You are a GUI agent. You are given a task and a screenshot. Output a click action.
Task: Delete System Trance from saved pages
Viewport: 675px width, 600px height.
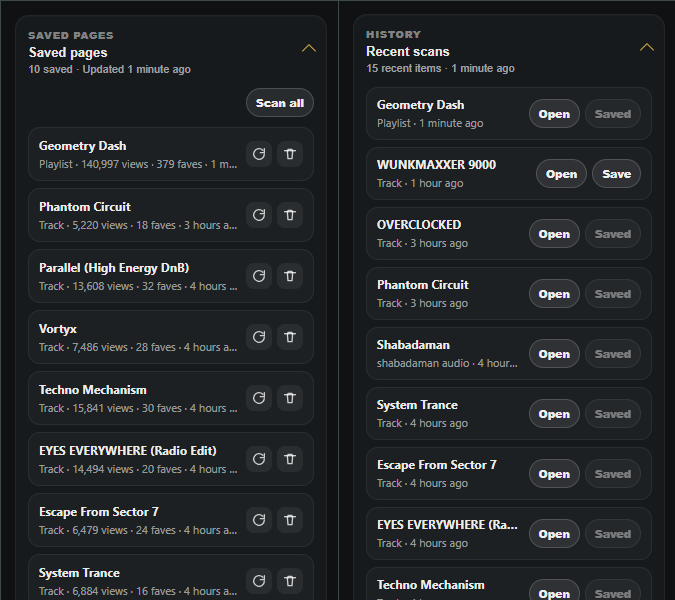[290, 581]
